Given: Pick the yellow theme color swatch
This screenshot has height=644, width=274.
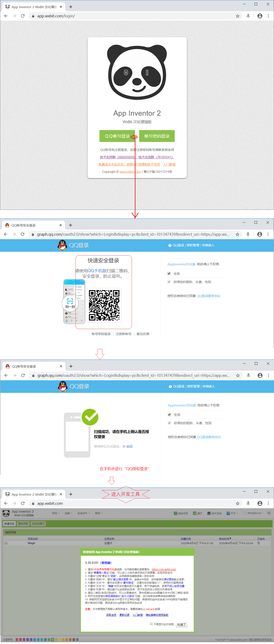Looking at the screenshot, I should coord(60,640).
